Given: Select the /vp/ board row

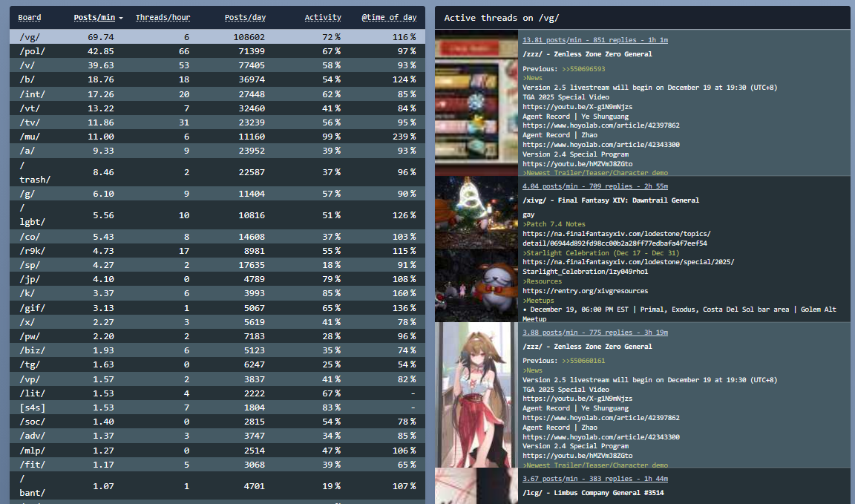Looking at the screenshot, I should point(217,379).
